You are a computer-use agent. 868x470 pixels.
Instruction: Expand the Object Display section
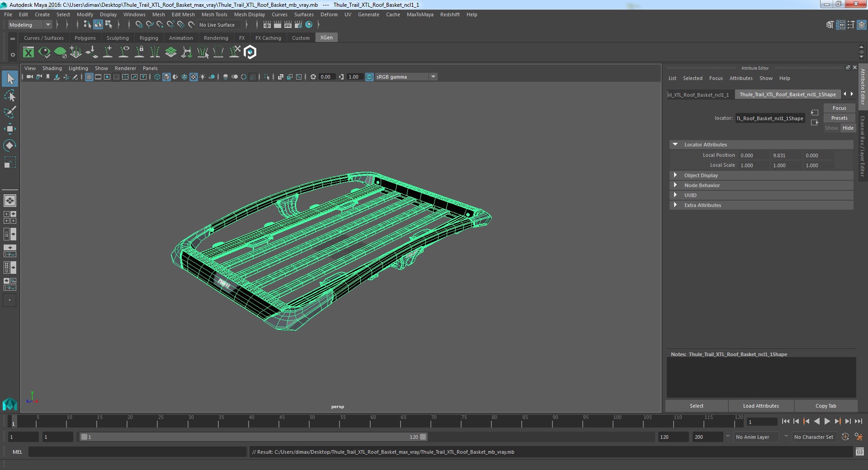(675, 175)
